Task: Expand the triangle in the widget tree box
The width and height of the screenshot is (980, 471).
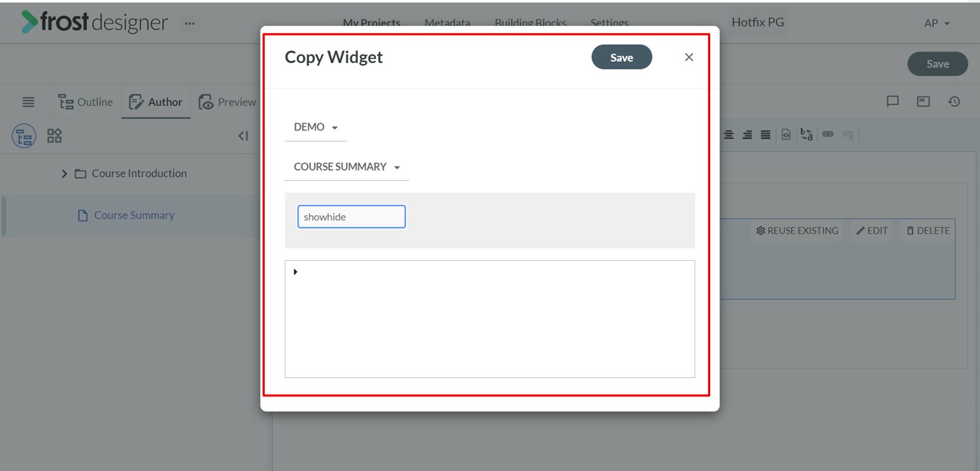Action: [x=296, y=272]
